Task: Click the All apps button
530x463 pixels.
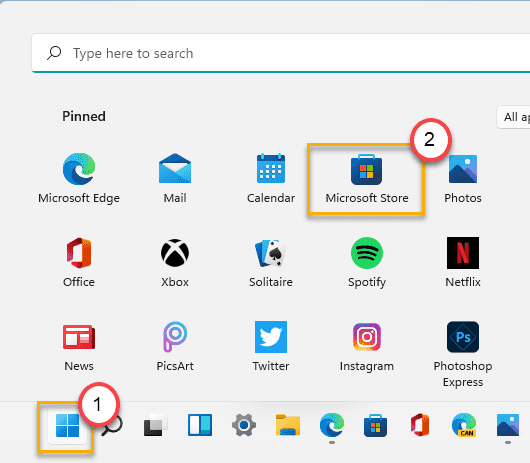Action: (513, 117)
